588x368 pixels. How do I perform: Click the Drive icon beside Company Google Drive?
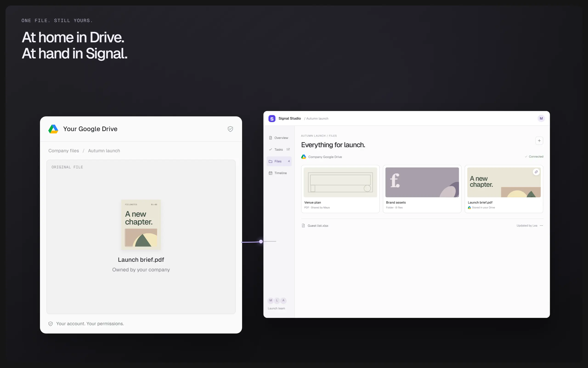[304, 157]
